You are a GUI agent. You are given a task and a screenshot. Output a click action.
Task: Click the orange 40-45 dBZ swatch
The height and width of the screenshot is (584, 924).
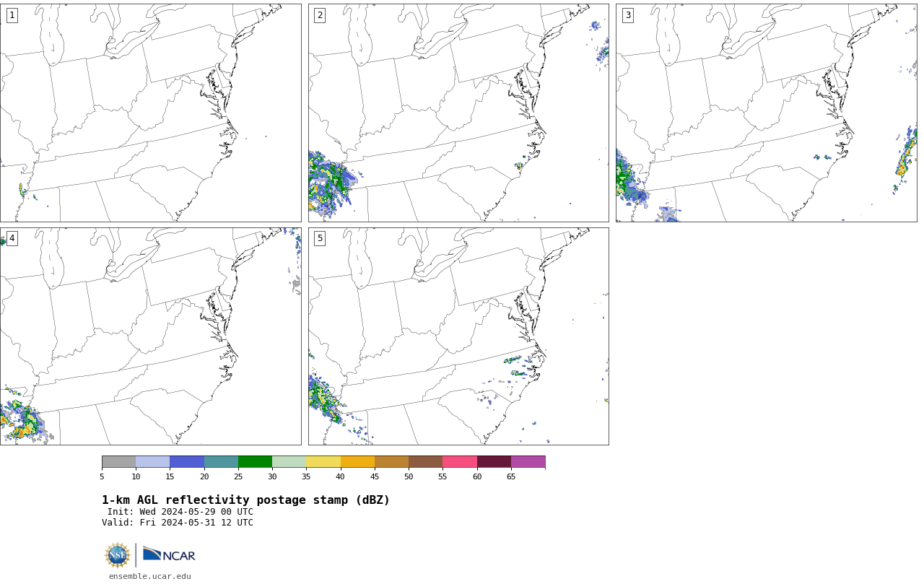pyautogui.click(x=357, y=462)
